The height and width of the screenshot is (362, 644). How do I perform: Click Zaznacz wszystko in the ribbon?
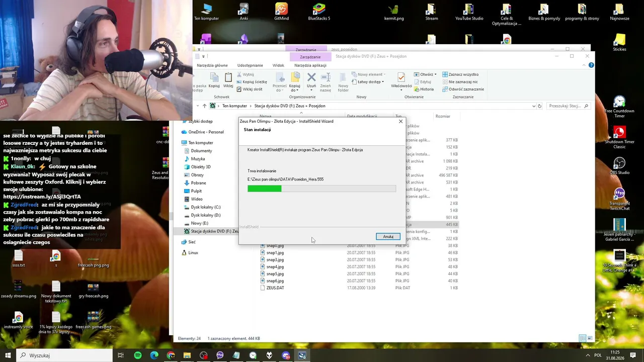(460, 74)
